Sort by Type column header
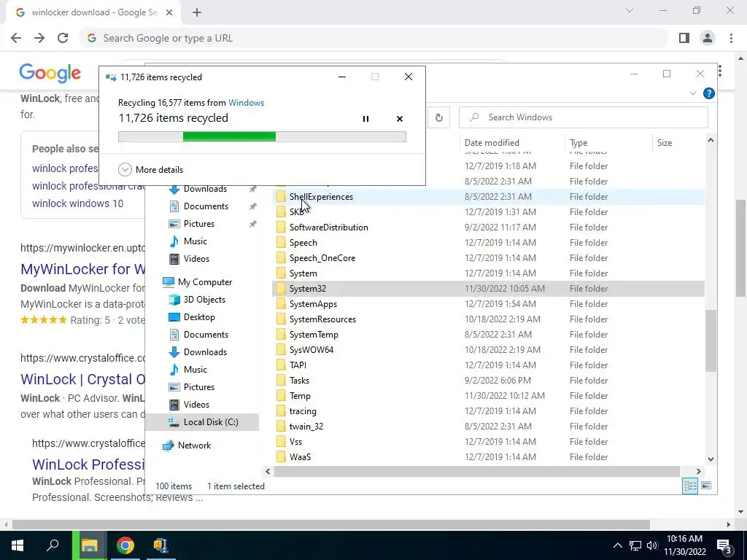This screenshot has height=560, width=747. coord(578,142)
